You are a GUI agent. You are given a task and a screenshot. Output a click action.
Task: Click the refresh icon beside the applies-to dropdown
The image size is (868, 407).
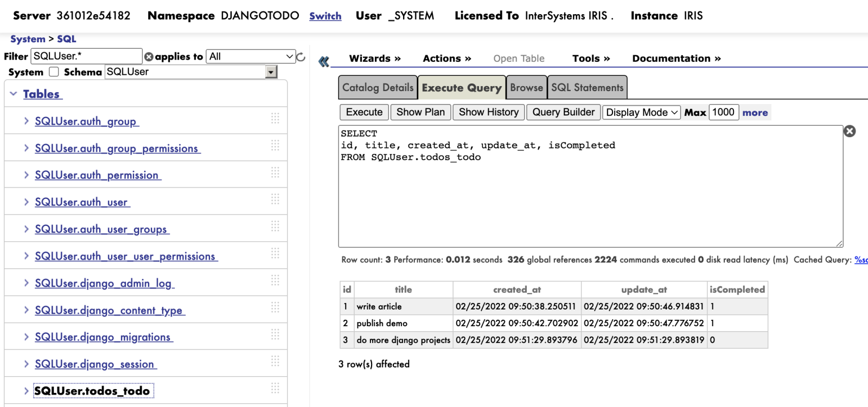click(301, 56)
